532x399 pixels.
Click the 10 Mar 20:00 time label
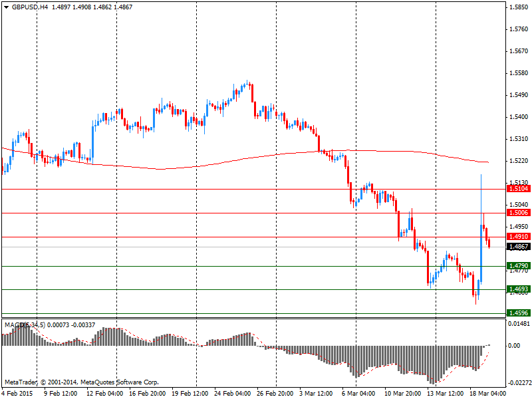click(402, 393)
